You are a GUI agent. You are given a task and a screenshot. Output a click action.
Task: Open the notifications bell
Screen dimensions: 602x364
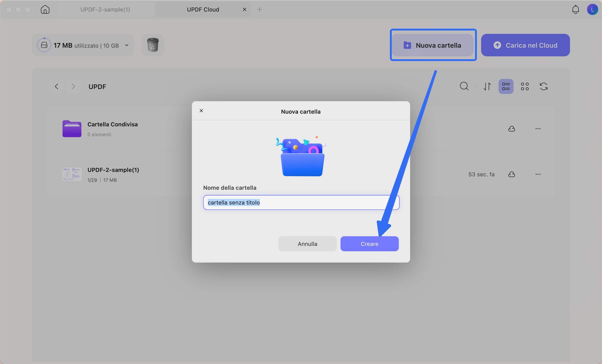coord(575,10)
